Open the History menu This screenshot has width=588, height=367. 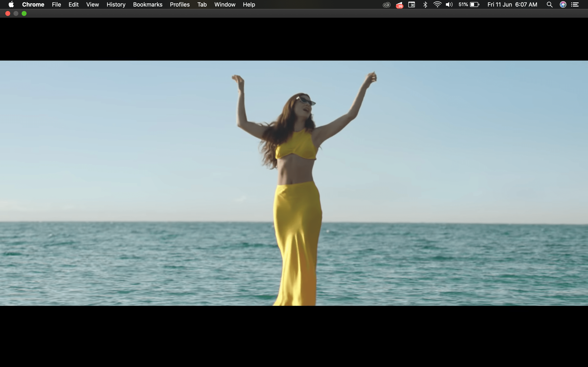pyautogui.click(x=116, y=5)
